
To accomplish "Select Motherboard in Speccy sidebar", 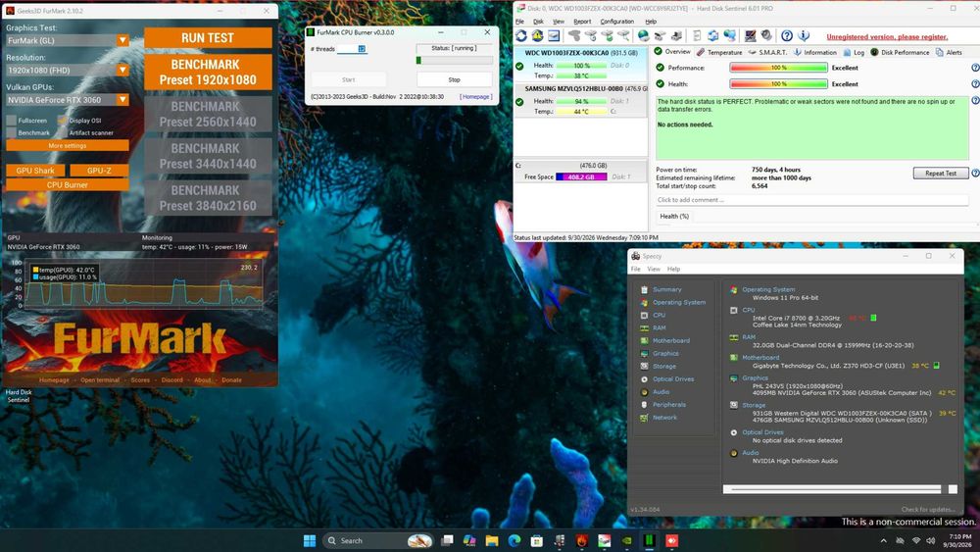I will tap(671, 340).
